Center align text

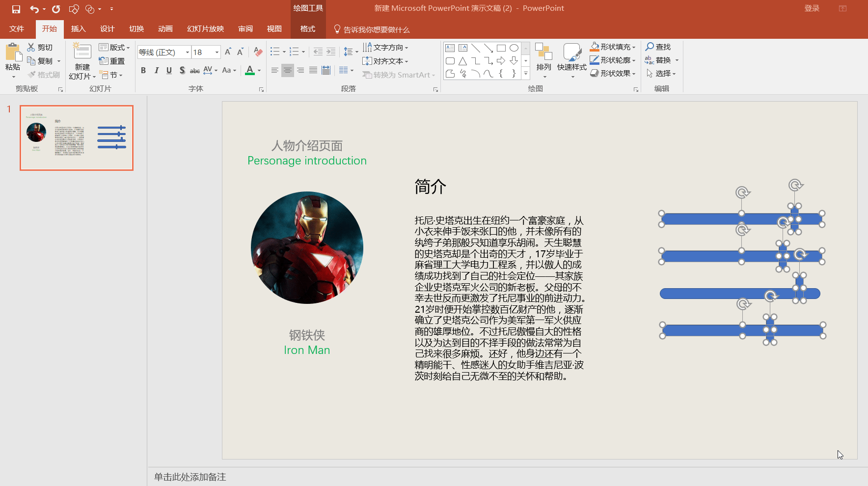tap(288, 70)
